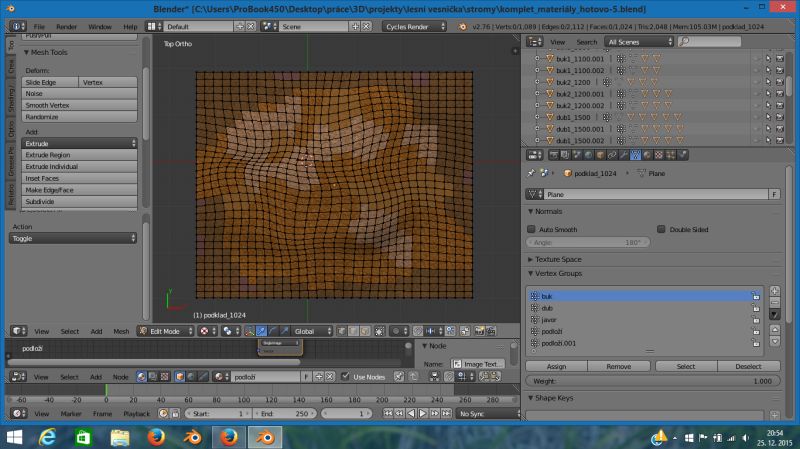The width and height of the screenshot is (800, 449).
Task: Toggle selectability of dub1_1500
Action: pyautogui.click(x=768, y=117)
